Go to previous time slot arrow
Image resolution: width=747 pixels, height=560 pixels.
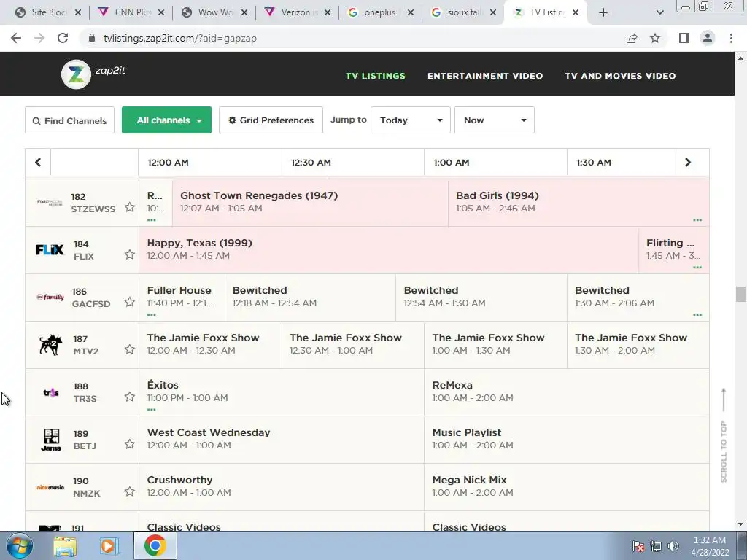(38, 163)
